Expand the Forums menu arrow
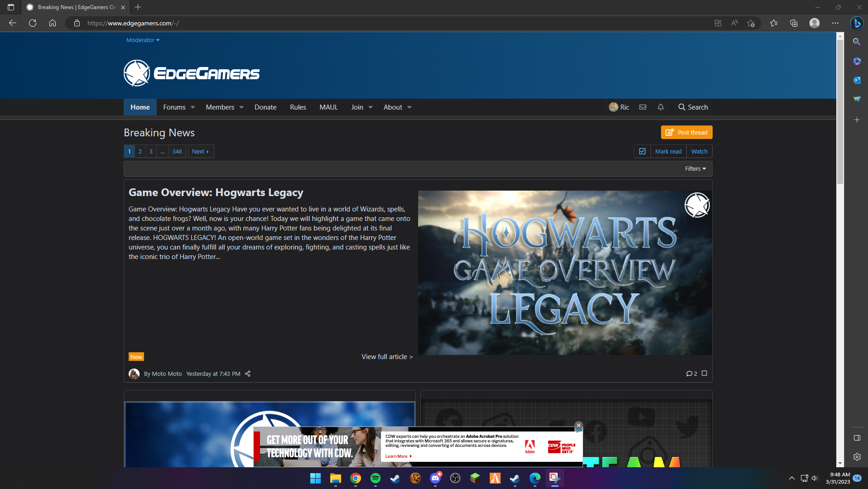 [193, 107]
